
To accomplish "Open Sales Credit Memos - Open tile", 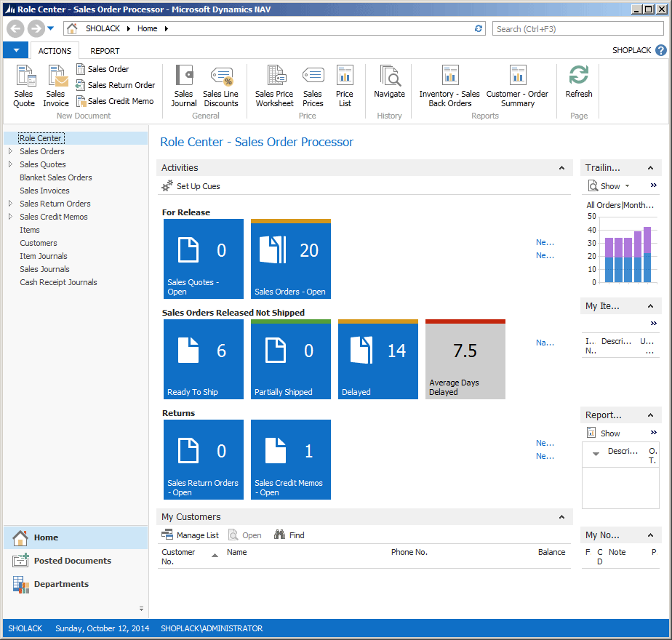I will tap(291, 460).
